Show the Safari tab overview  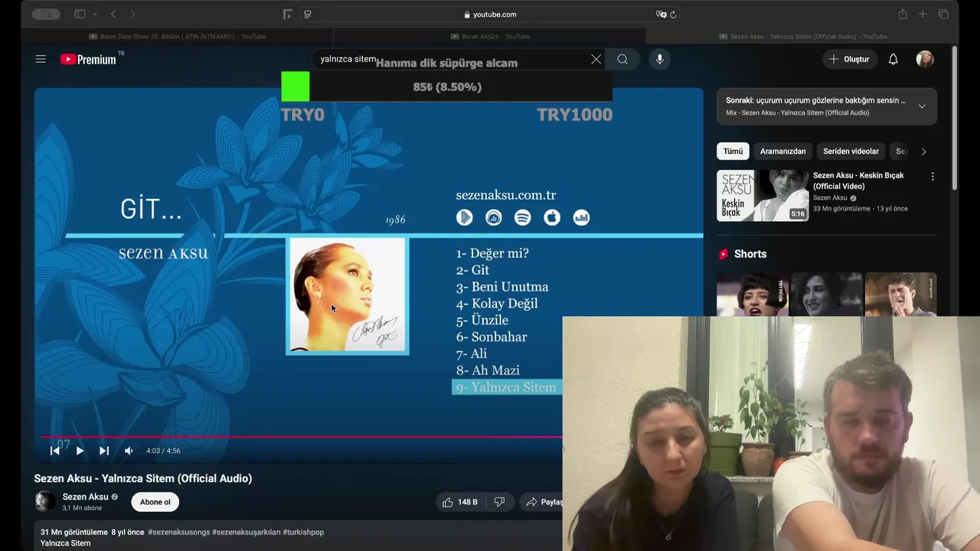[x=943, y=14]
